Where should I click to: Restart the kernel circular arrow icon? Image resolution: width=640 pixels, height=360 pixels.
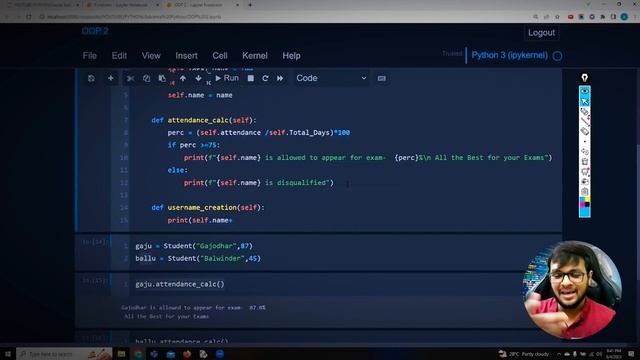[265, 78]
